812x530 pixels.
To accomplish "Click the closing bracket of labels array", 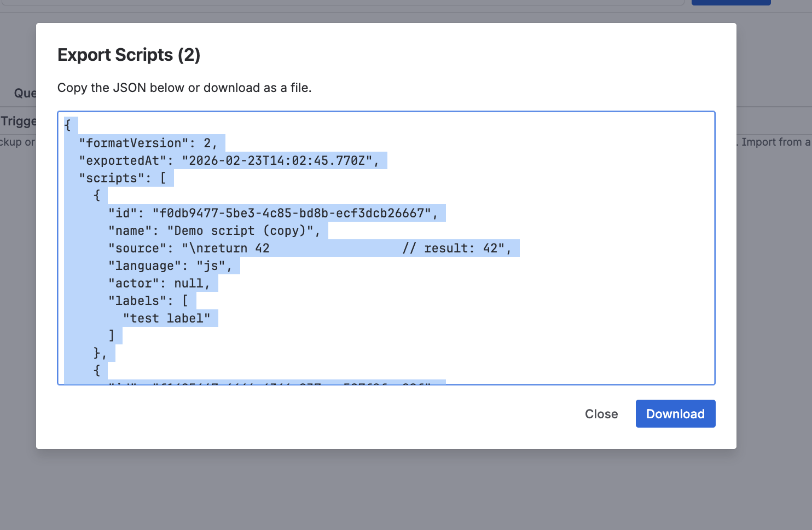I will (112, 336).
